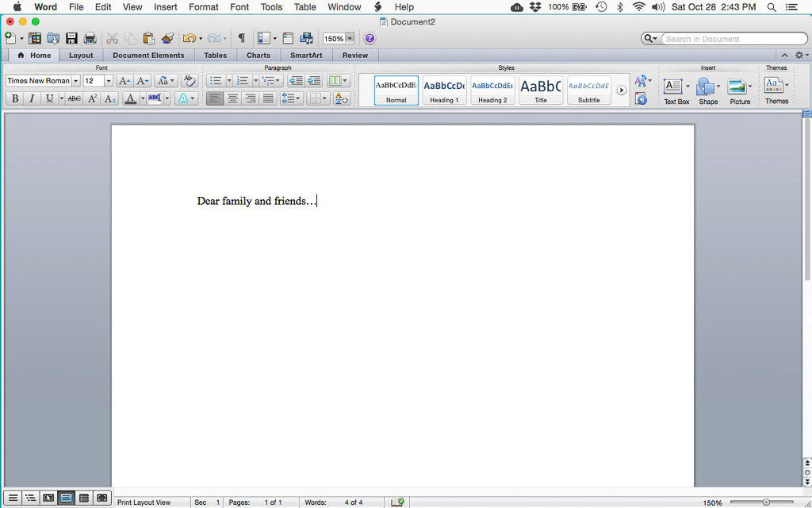The height and width of the screenshot is (508, 812).
Task: Switch to the Tables ribbon tab
Action: [x=215, y=55]
